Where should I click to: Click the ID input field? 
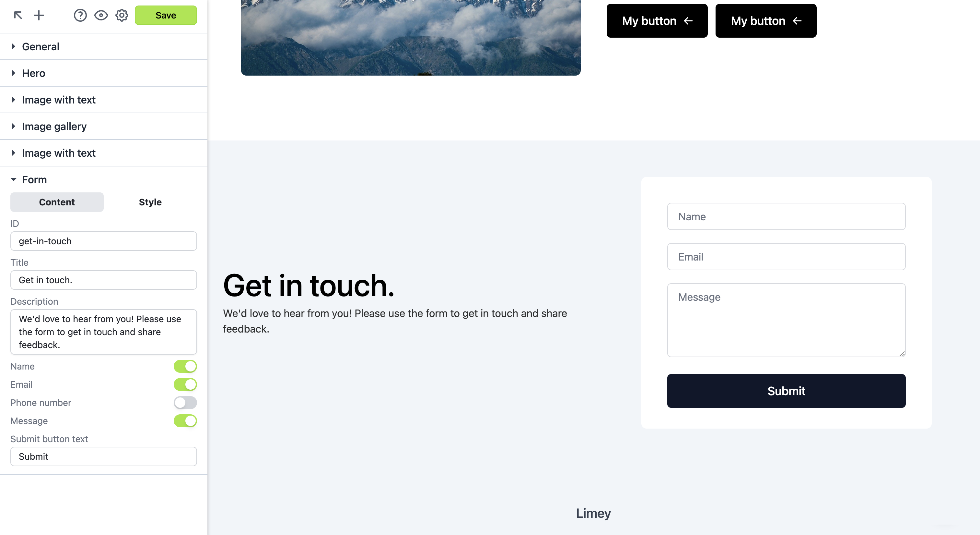[103, 240]
